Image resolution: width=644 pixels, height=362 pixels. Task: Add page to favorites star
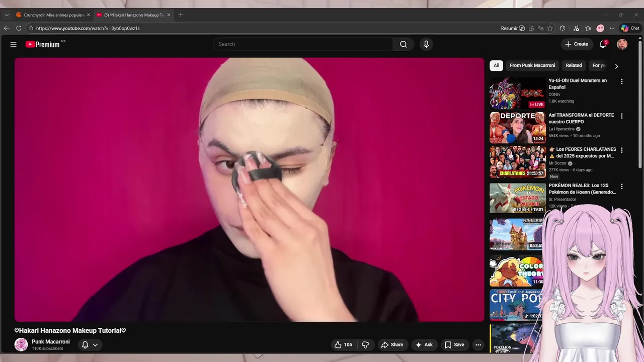coord(550,28)
